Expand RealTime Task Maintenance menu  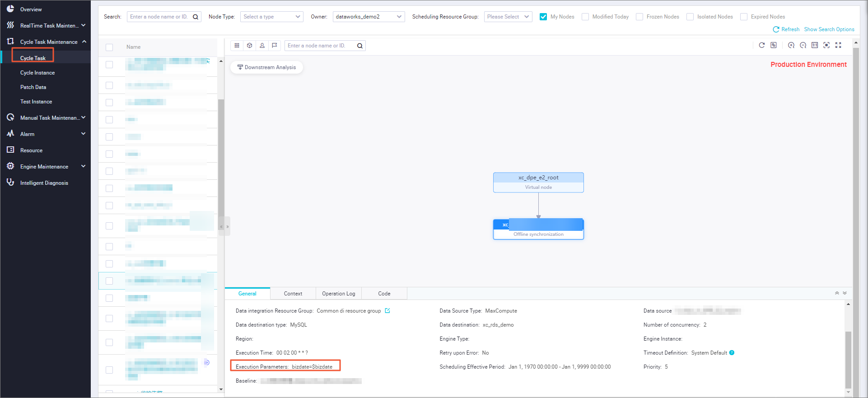click(83, 25)
